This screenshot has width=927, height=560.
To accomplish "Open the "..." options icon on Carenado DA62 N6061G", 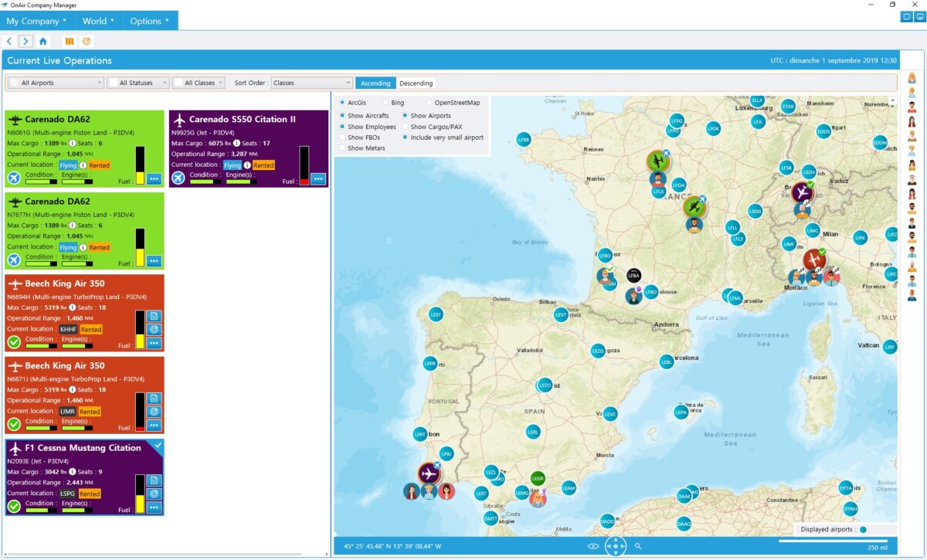I will [154, 178].
